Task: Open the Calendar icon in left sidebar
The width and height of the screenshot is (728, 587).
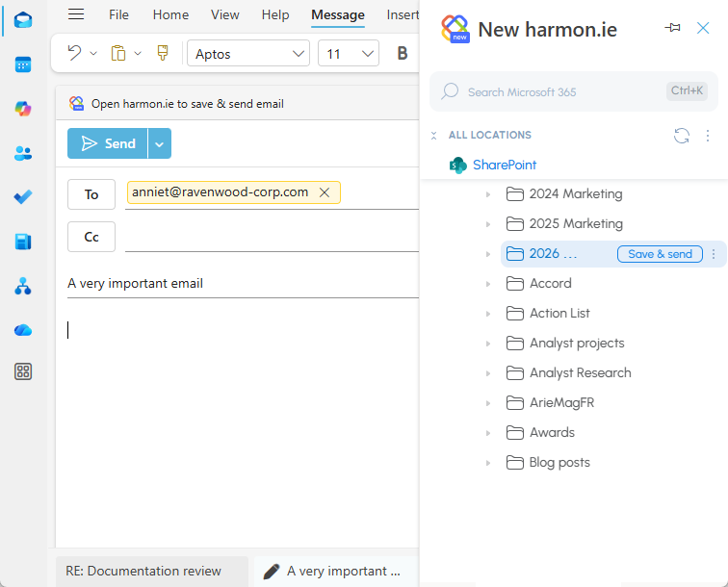Action: click(23, 64)
